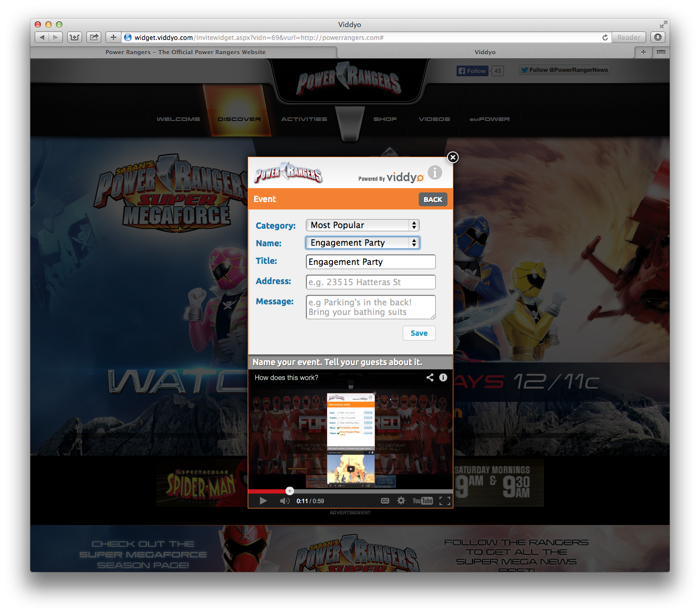Viewport: 700px width, 614px height.
Task: Open the video settings gear
Action: [x=401, y=501]
